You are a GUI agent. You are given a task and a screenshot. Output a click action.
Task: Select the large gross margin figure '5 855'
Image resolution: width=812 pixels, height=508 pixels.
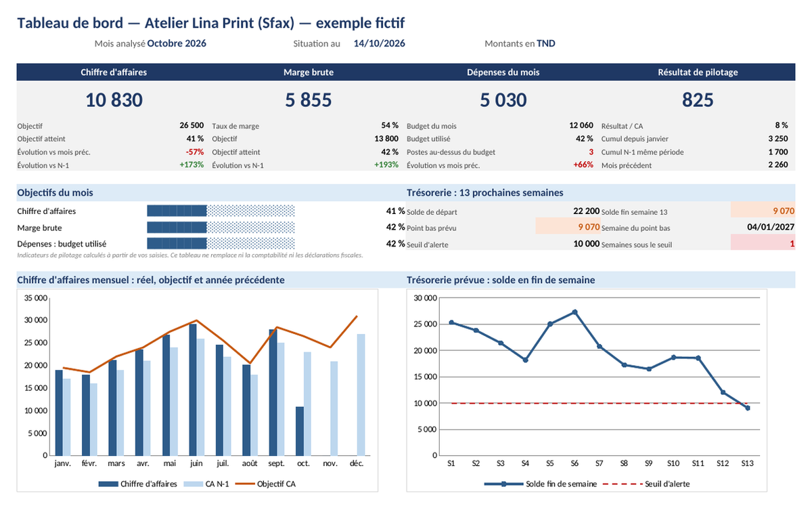point(309,100)
